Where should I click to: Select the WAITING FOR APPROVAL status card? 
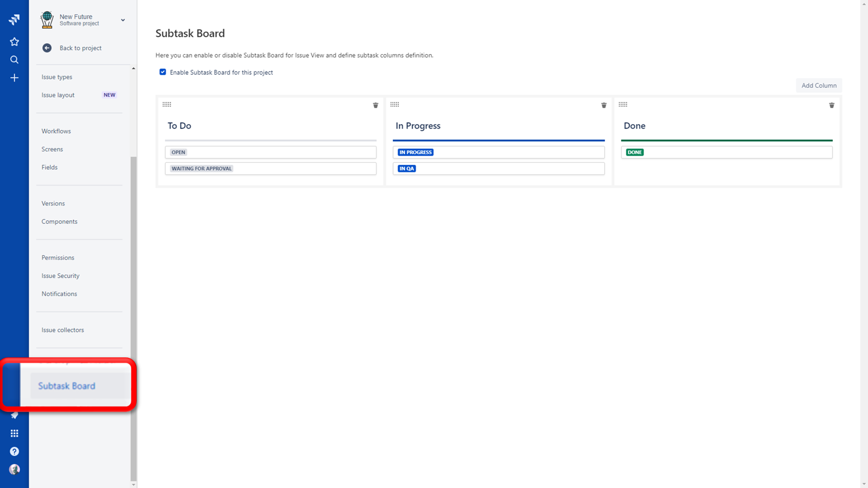pos(271,169)
